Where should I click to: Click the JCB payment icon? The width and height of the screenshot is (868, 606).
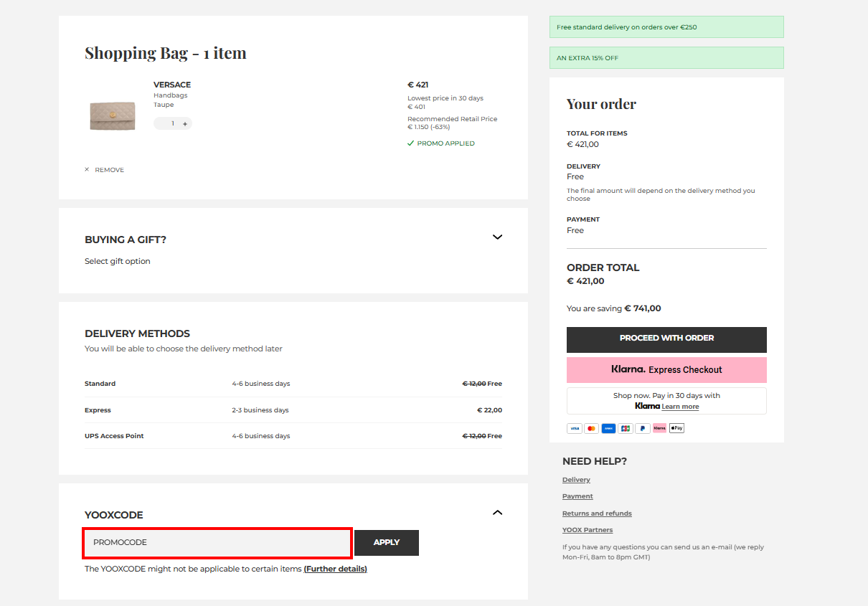click(x=626, y=428)
